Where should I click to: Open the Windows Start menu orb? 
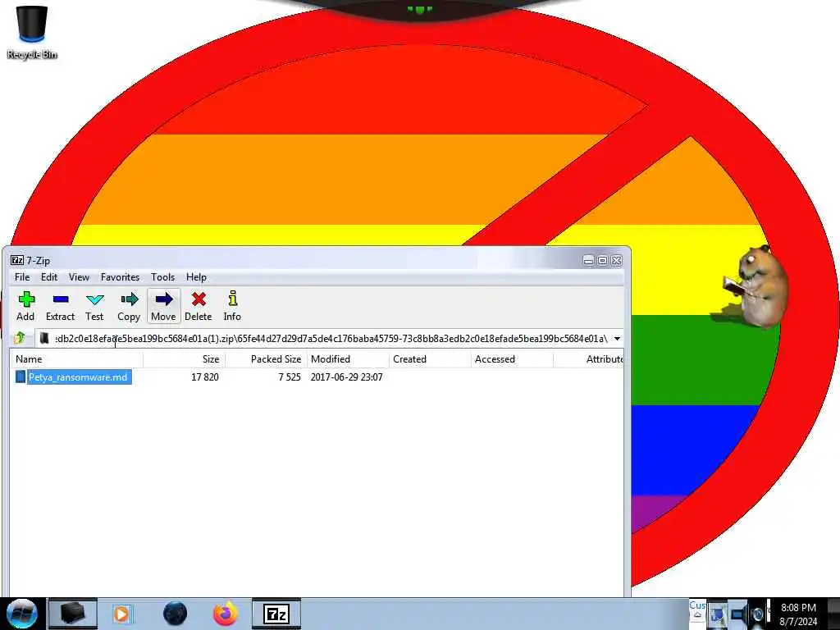pyautogui.click(x=21, y=614)
